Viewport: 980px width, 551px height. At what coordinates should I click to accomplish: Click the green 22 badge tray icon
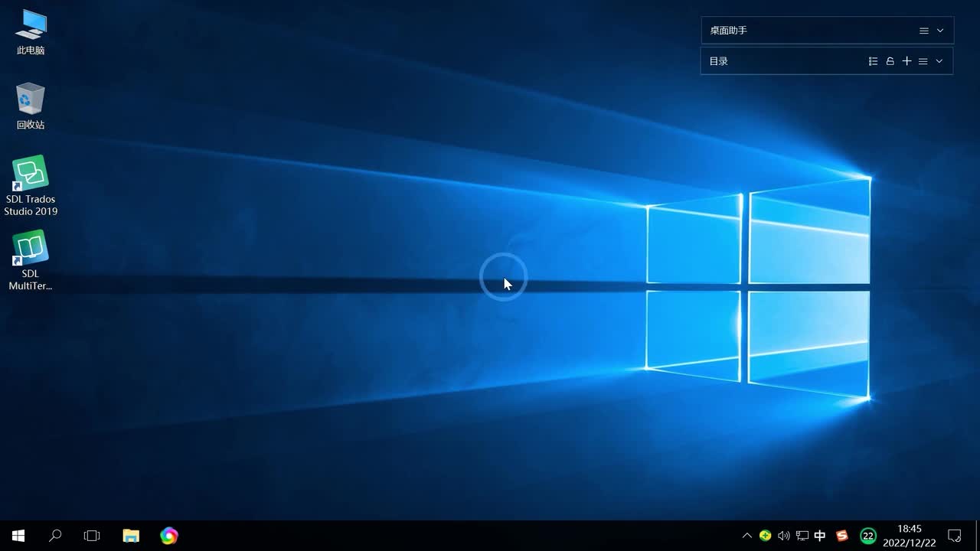point(868,536)
